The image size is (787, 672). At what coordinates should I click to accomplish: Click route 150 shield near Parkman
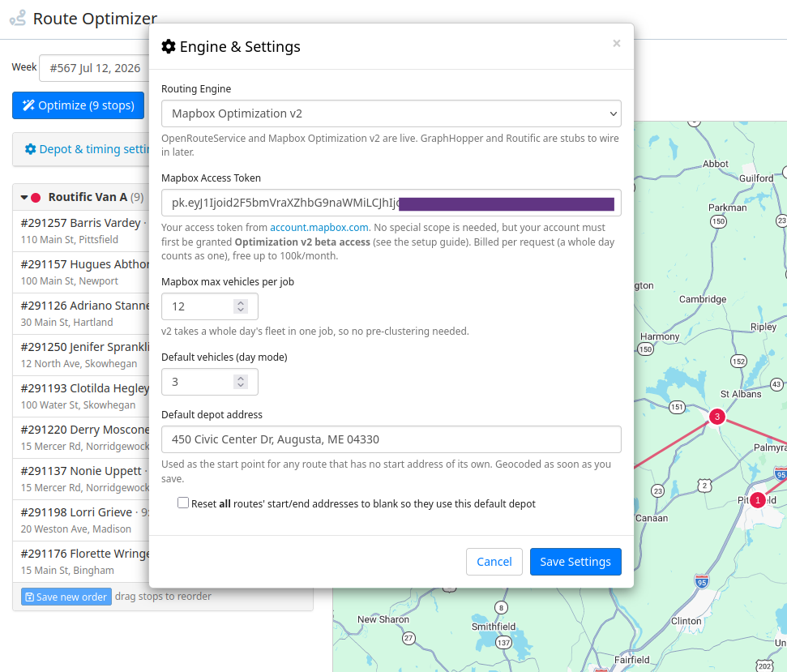(x=718, y=220)
